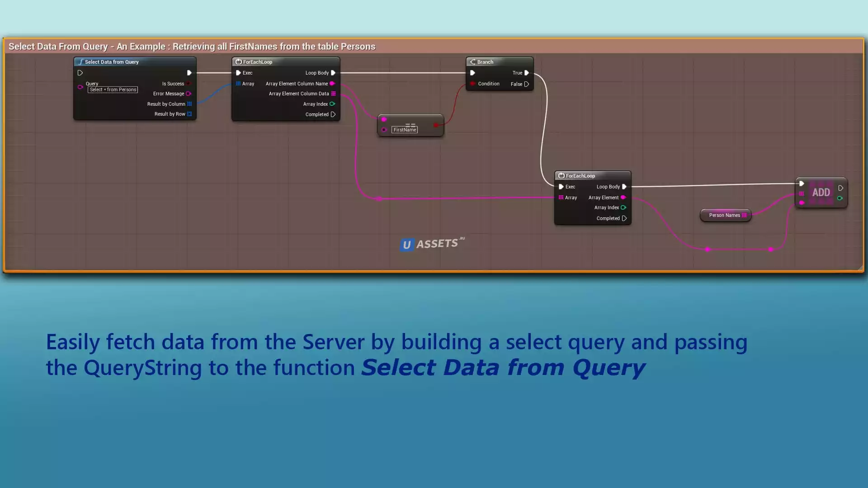Click the Select Data from Query function icon
868x488 pixels.
pyautogui.click(x=81, y=62)
